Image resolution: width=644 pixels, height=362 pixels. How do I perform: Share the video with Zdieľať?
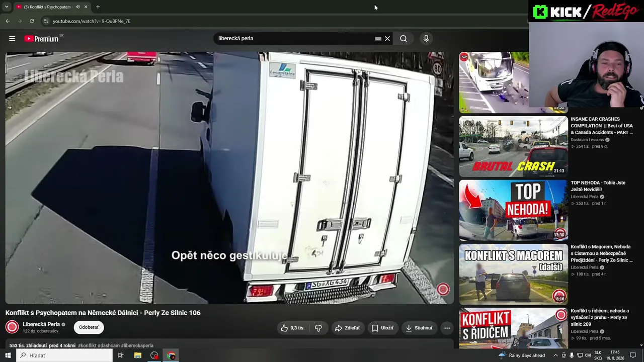pyautogui.click(x=347, y=328)
